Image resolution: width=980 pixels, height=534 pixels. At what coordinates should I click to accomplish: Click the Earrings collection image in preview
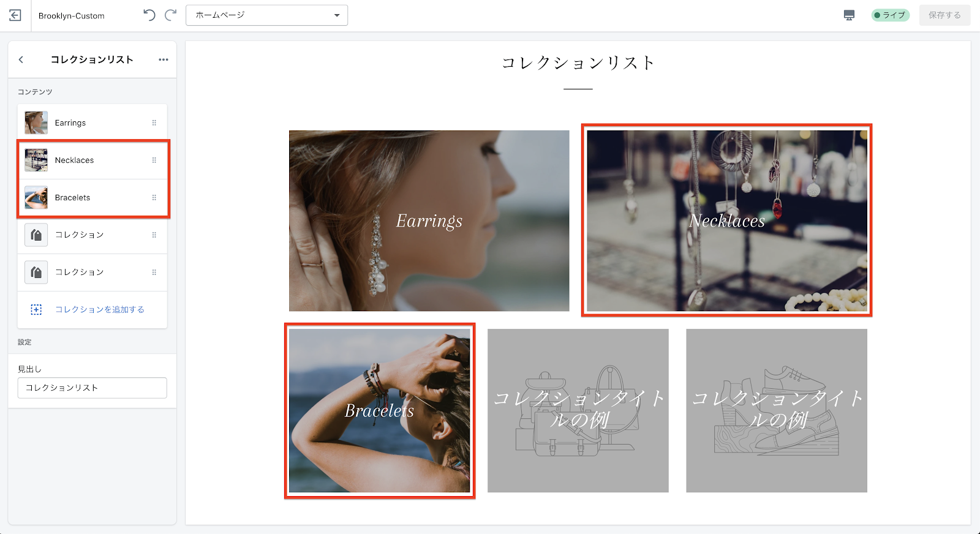[x=429, y=220]
